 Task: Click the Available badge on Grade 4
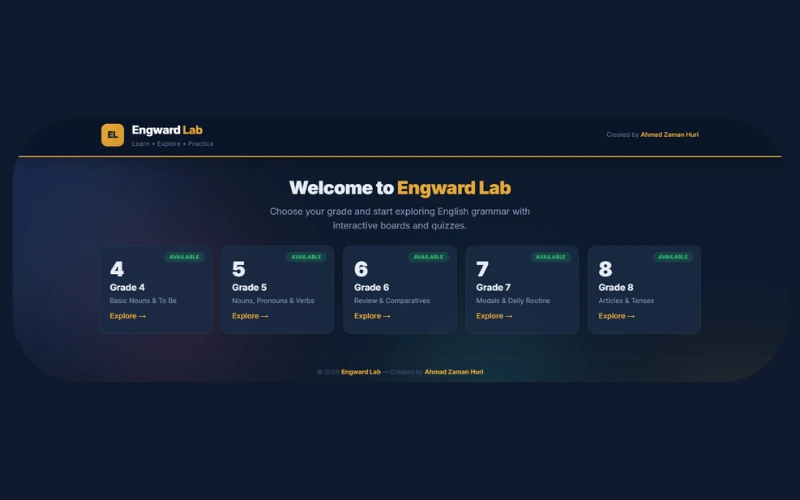(x=184, y=257)
